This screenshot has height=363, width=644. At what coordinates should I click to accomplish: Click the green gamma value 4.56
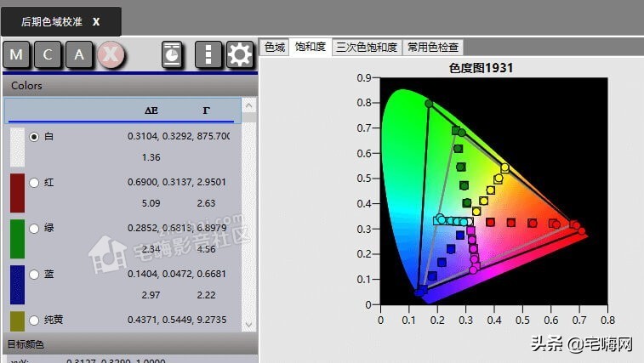[x=206, y=249]
